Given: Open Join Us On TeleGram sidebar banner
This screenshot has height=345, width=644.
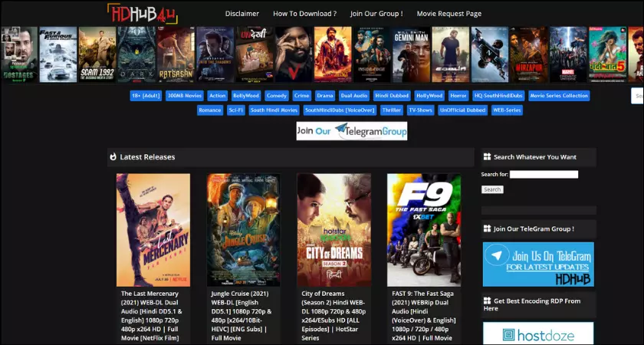Looking at the screenshot, I should click(538, 264).
